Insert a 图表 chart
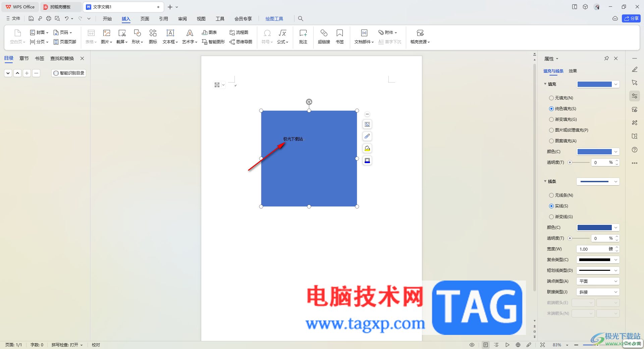The height and width of the screenshot is (349, 644). tap(209, 33)
